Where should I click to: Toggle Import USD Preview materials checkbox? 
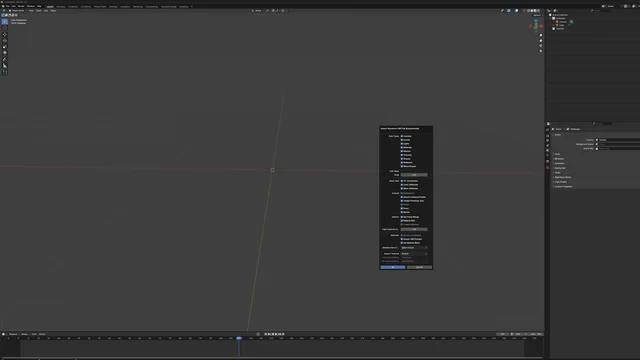[x=402, y=239]
